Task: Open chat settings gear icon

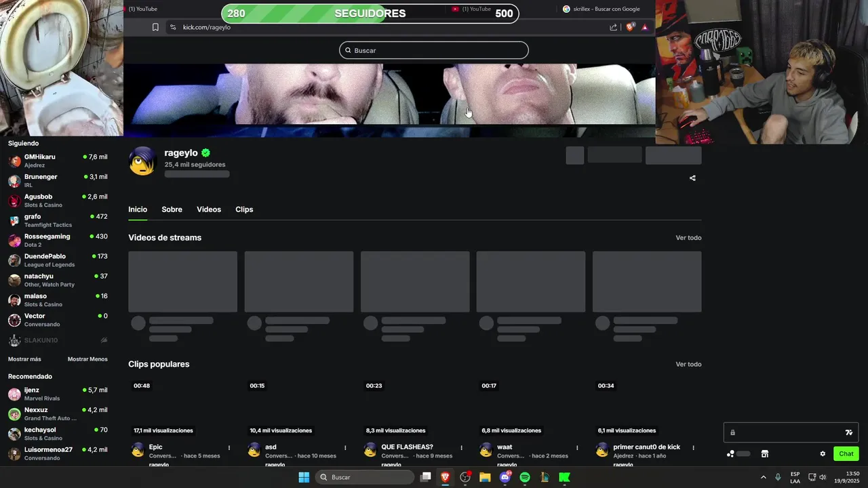Action: point(823,454)
